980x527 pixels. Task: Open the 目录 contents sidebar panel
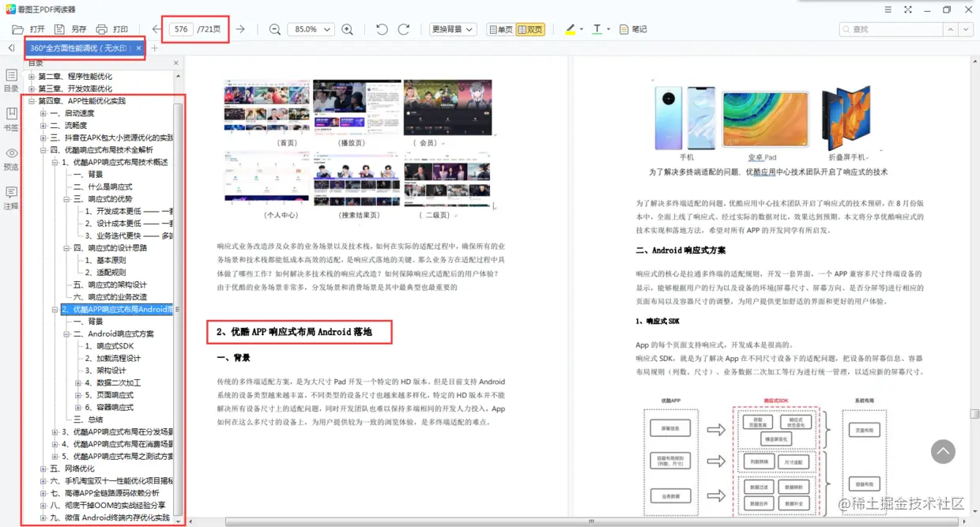click(x=11, y=81)
